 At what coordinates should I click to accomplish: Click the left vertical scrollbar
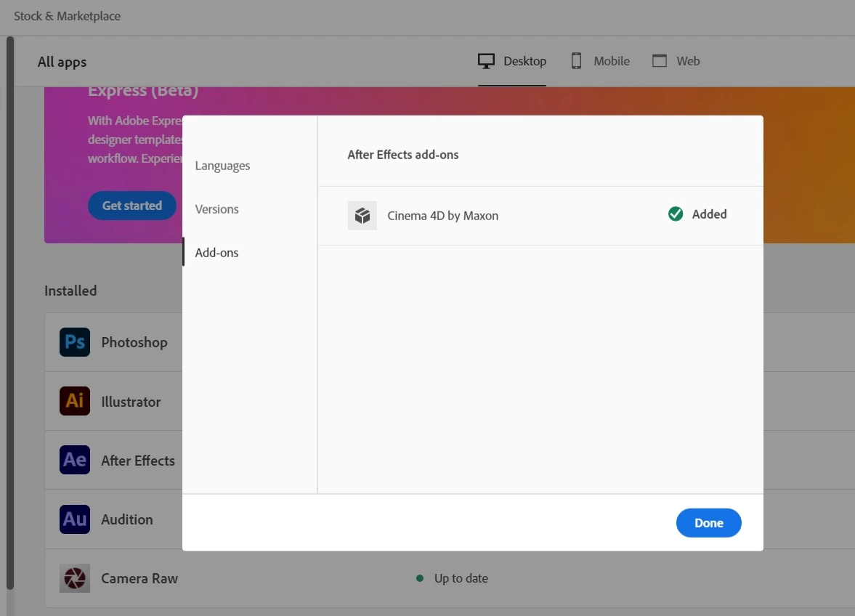click(x=10, y=312)
